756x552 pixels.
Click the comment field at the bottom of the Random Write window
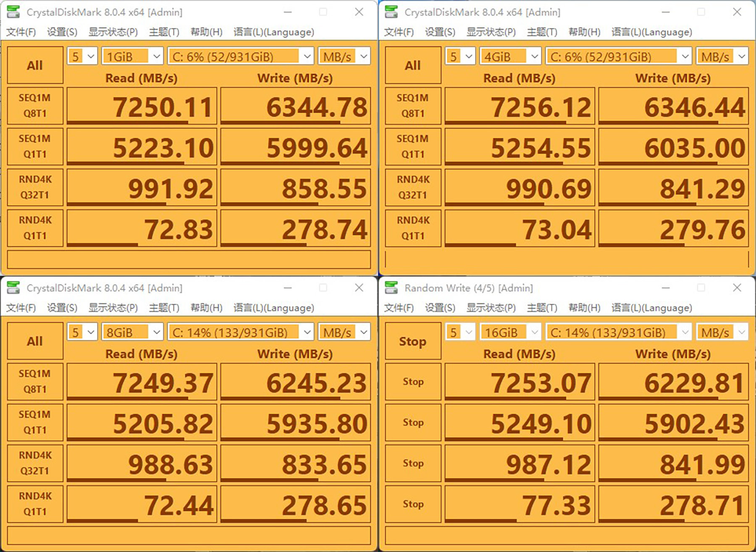567,535
